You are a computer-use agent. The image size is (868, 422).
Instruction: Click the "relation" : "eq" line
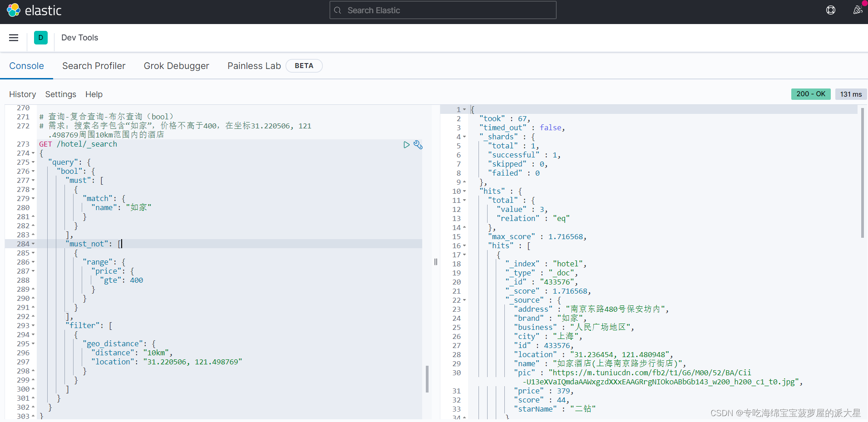[x=533, y=219]
